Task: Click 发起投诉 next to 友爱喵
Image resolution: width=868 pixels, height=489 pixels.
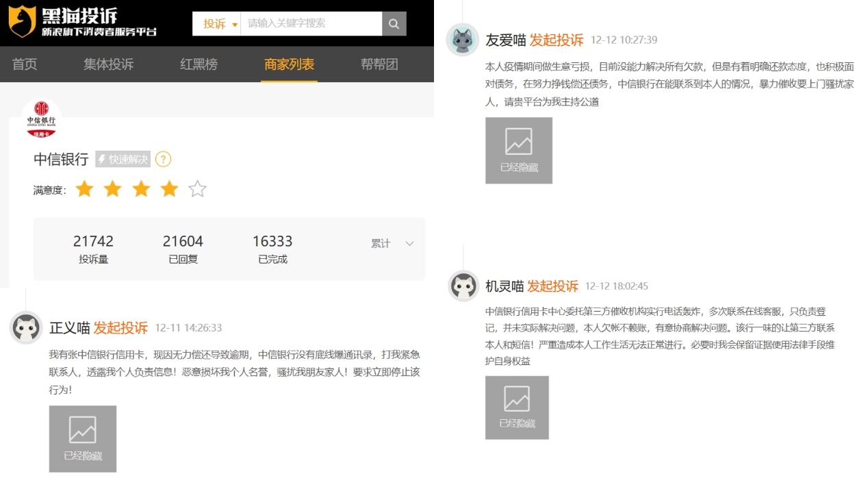Action: [557, 40]
